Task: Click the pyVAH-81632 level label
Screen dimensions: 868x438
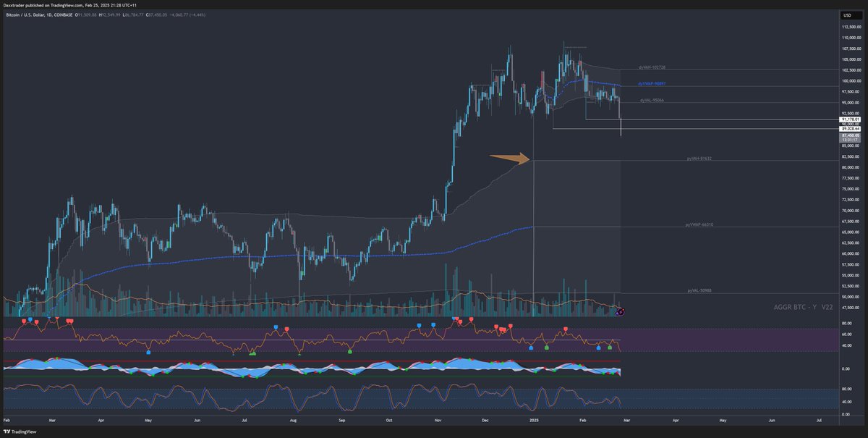Action: [x=699, y=158]
